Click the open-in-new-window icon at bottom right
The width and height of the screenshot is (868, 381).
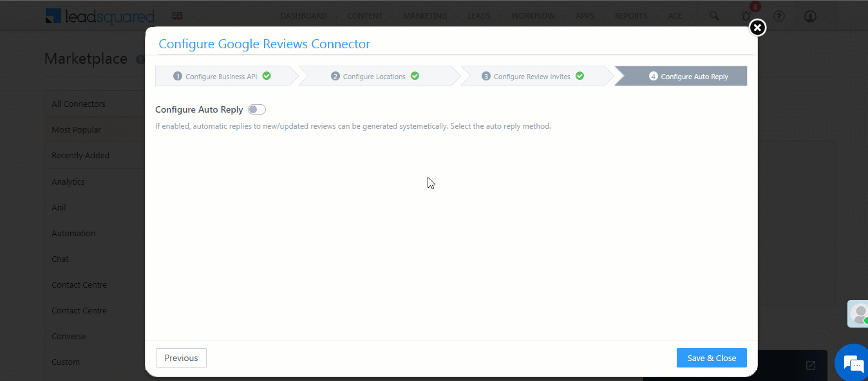coord(811,366)
